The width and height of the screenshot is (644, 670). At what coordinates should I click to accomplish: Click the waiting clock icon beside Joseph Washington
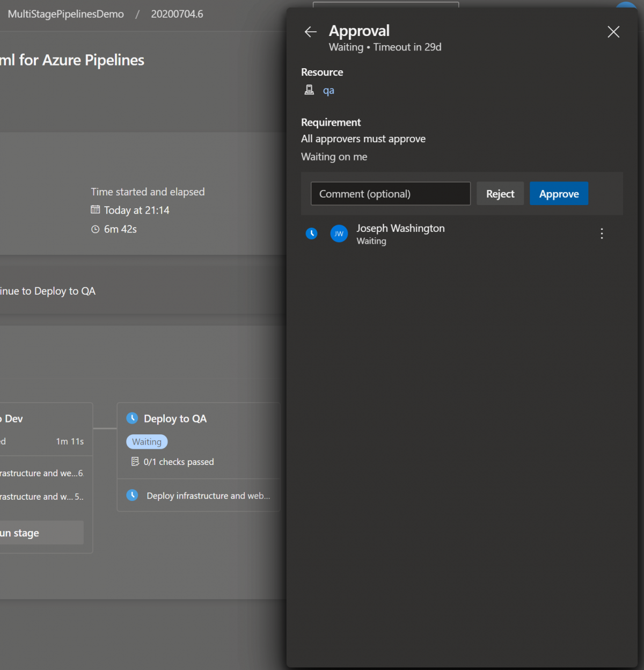[311, 234]
